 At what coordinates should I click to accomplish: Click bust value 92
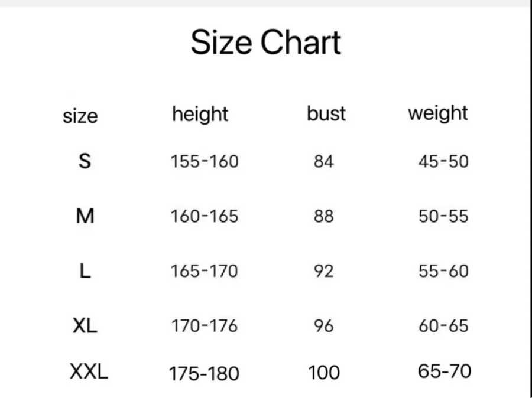pyautogui.click(x=324, y=271)
